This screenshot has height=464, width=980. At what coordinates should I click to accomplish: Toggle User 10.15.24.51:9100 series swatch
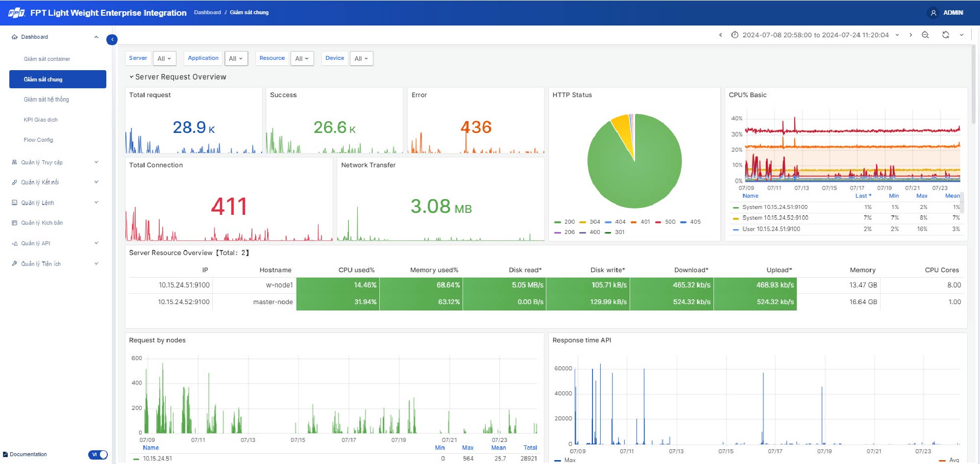point(735,230)
